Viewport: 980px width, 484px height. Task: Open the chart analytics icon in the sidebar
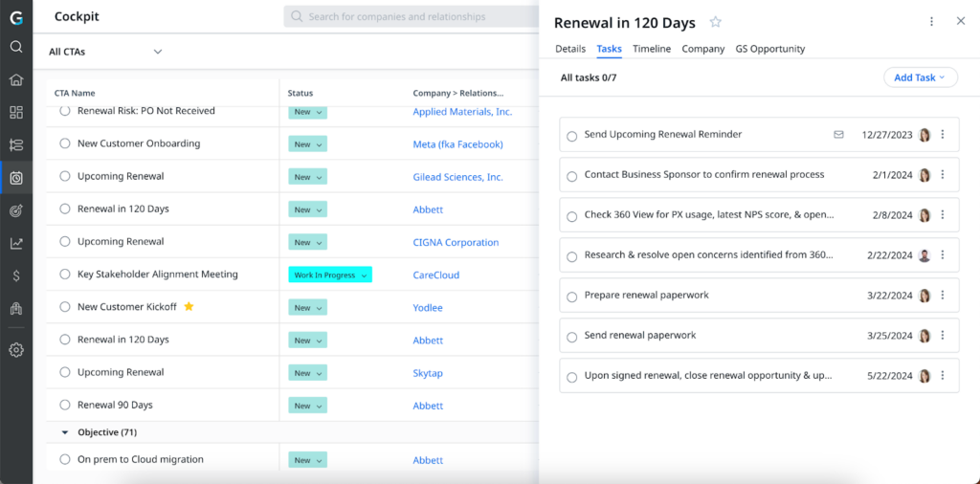pos(16,244)
